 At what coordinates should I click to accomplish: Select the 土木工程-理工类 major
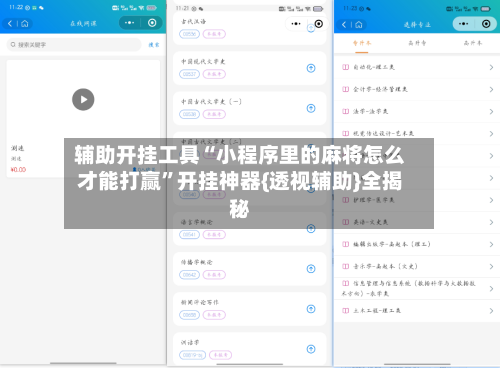[417, 311]
